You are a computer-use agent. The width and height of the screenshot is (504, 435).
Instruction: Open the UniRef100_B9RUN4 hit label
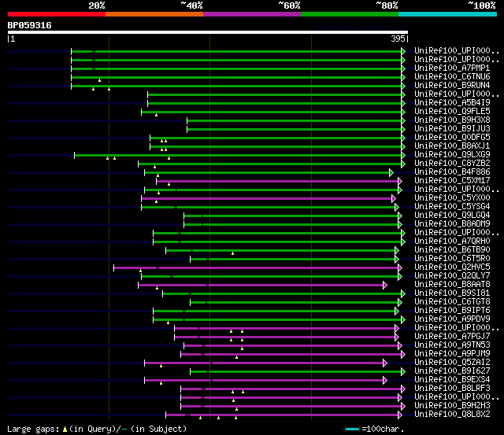[x=452, y=86]
